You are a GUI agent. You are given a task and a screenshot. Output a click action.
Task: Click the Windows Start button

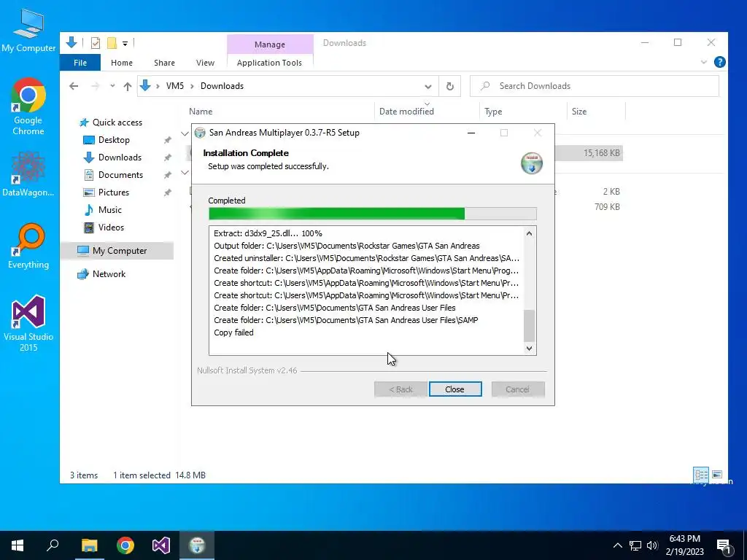(18, 545)
